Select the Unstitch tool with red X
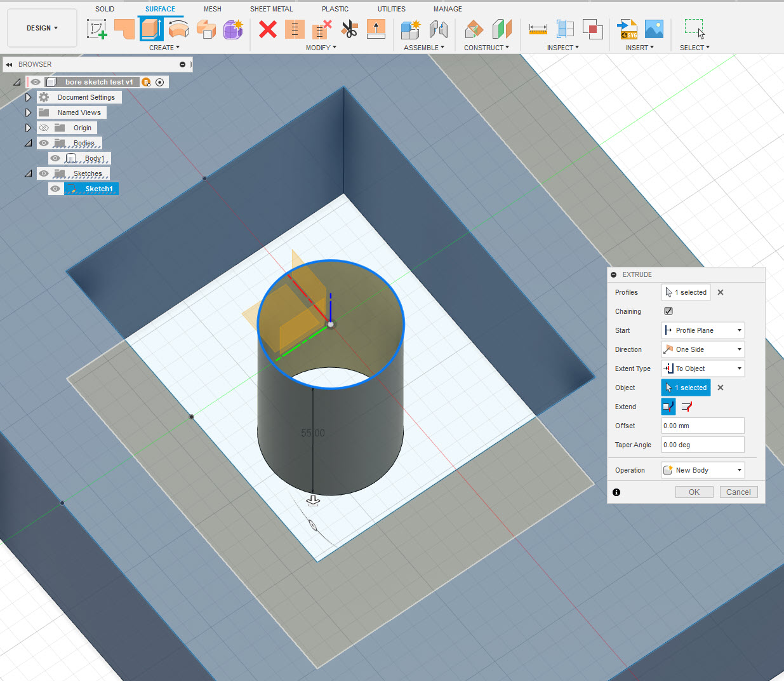Image resolution: width=784 pixels, height=681 pixels. pyautogui.click(x=322, y=29)
